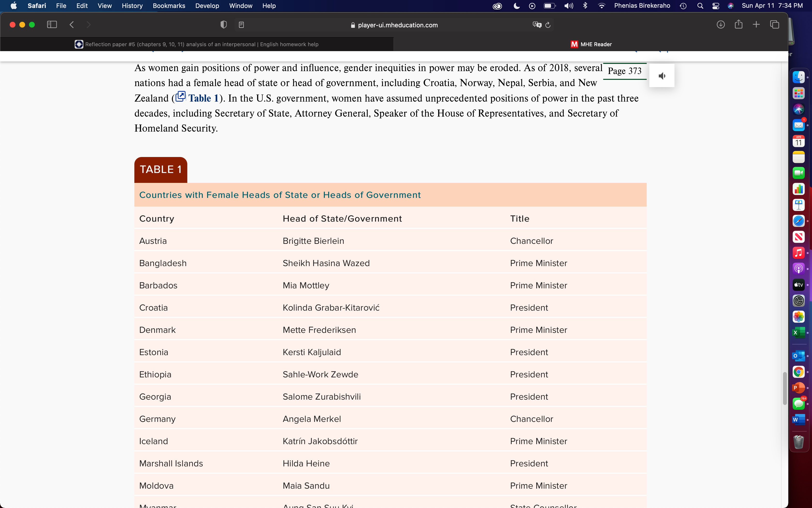Show tab overview
Image resolution: width=812 pixels, height=508 pixels.
pyautogui.click(x=774, y=24)
